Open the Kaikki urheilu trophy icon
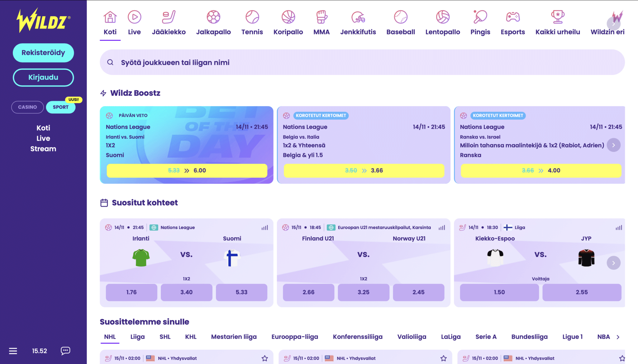Image resolution: width=638 pixels, height=364 pixels. (558, 17)
